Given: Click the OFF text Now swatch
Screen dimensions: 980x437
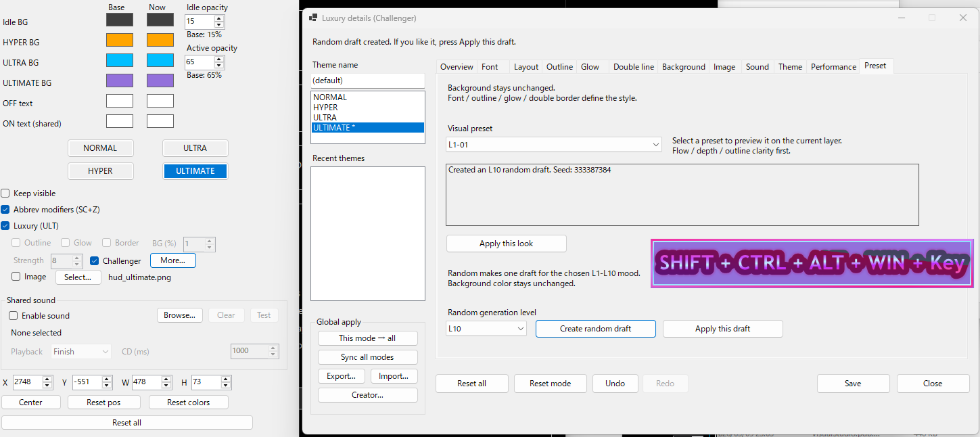Looking at the screenshot, I should coord(160,101).
